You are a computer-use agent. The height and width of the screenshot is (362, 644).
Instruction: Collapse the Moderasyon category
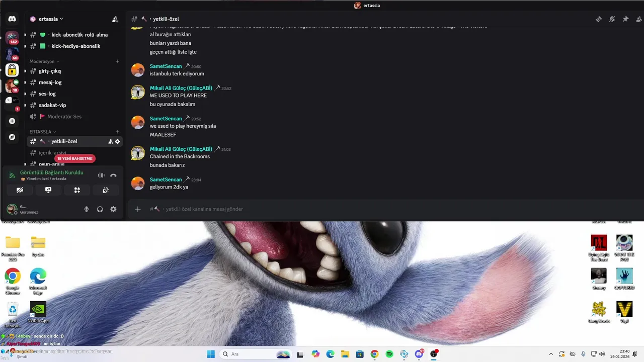click(44, 61)
